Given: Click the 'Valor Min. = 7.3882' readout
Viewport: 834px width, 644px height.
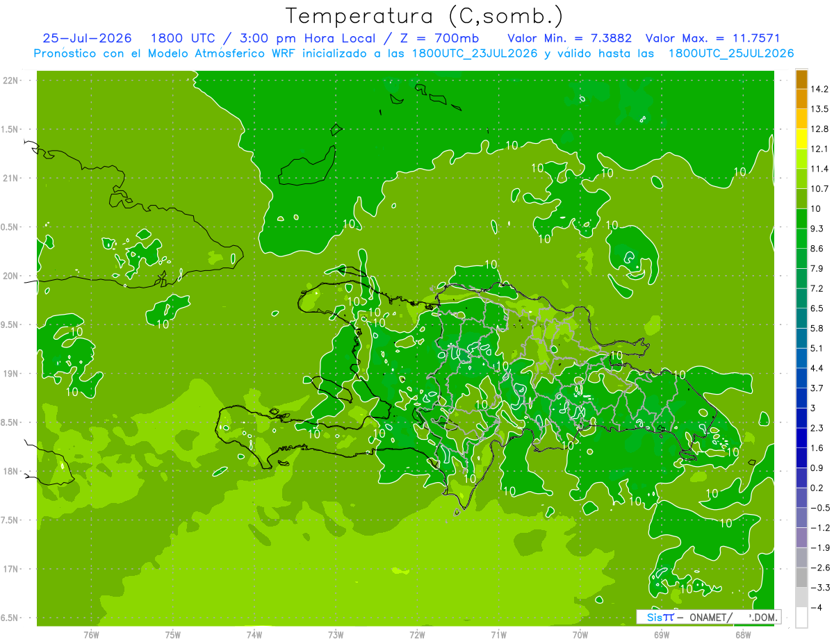Looking at the screenshot, I should [x=570, y=38].
